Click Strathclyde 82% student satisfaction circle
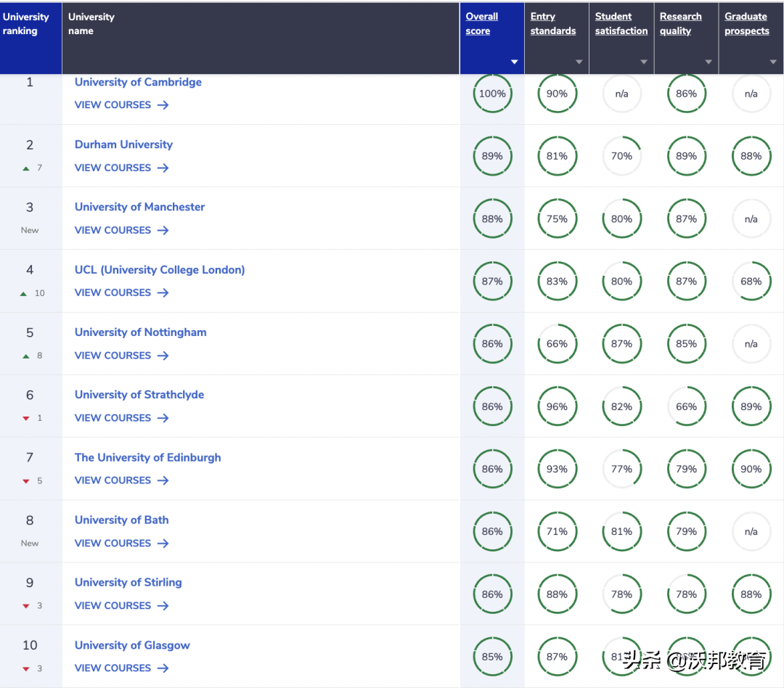This screenshot has height=688, width=784. pyautogui.click(x=621, y=406)
